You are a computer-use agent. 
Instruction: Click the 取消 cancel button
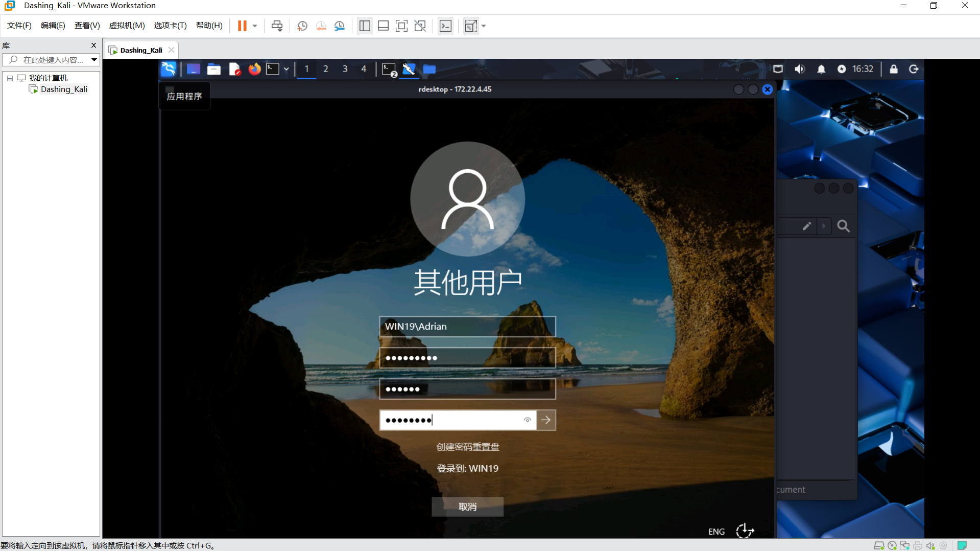[467, 507]
